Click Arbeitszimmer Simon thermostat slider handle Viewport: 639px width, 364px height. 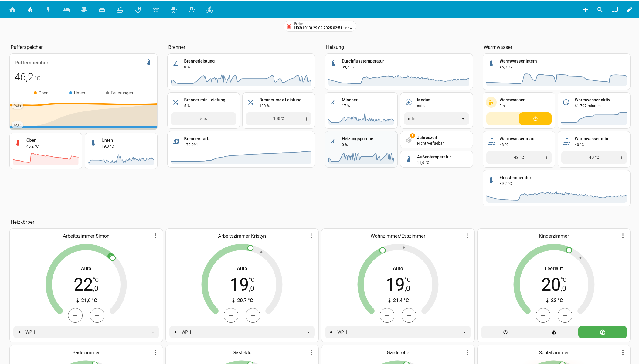tap(113, 258)
